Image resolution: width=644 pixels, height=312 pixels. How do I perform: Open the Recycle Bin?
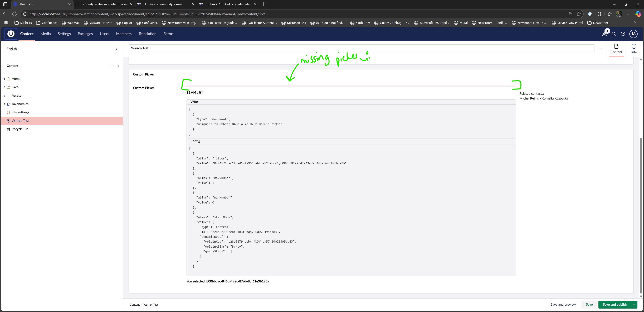pos(20,129)
